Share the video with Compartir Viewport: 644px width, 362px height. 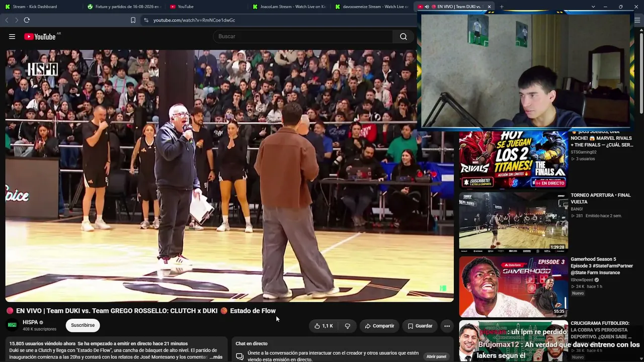point(379,326)
